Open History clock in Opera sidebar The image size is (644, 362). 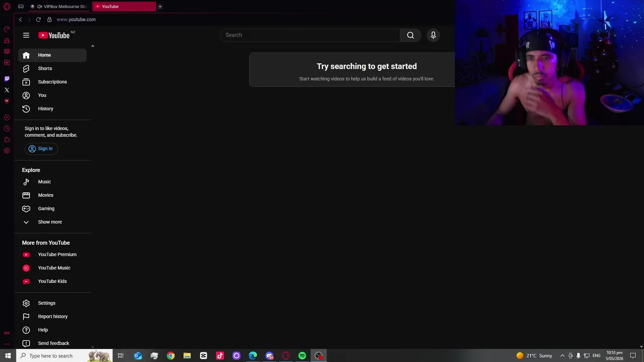(7, 129)
